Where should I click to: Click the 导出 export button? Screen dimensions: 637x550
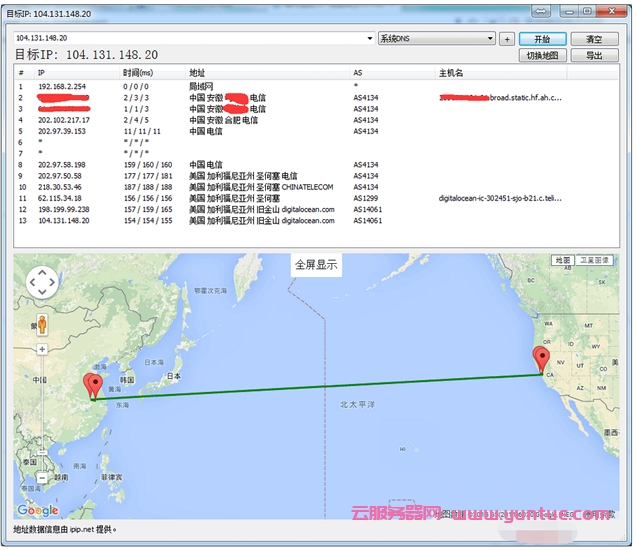(x=594, y=56)
